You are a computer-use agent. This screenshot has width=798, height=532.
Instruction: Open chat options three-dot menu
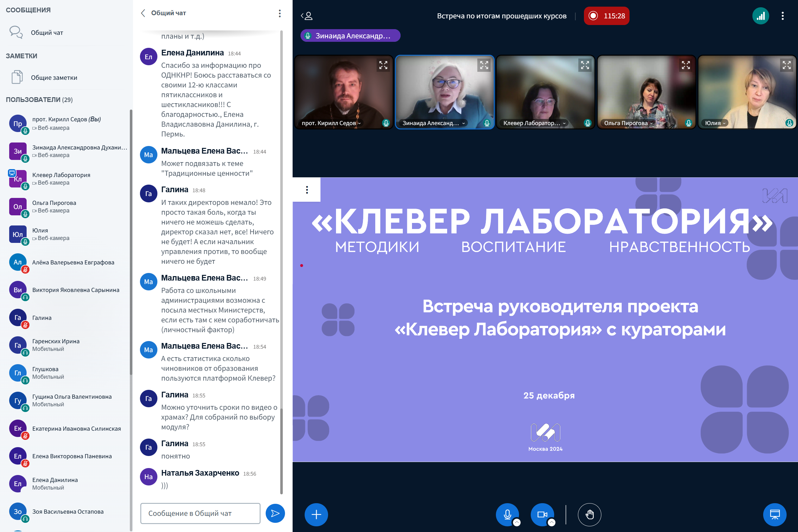click(x=280, y=13)
